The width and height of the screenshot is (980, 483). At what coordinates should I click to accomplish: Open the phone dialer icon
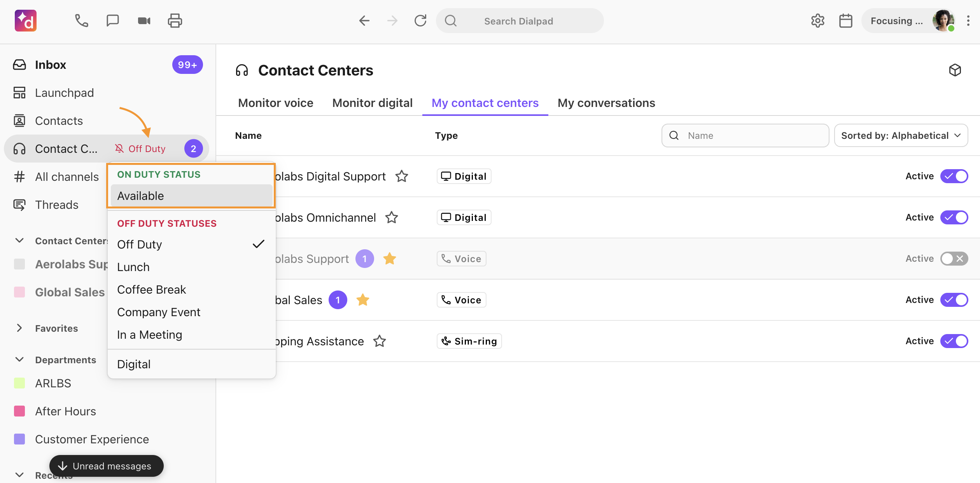(81, 21)
